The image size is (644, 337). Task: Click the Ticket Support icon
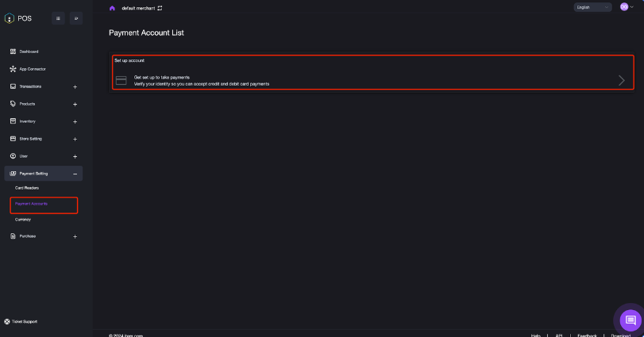coord(8,321)
